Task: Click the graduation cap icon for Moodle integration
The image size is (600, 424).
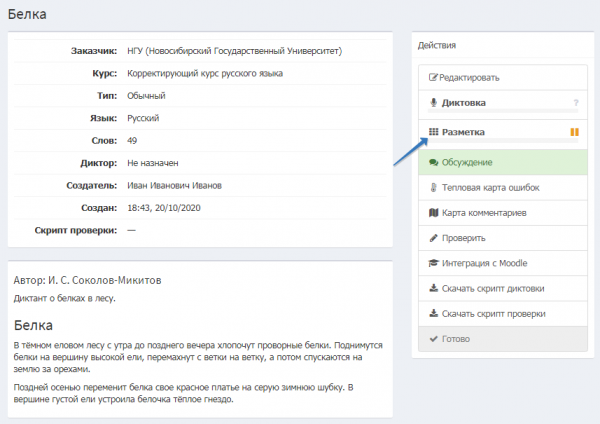Action: pyautogui.click(x=433, y=263)
